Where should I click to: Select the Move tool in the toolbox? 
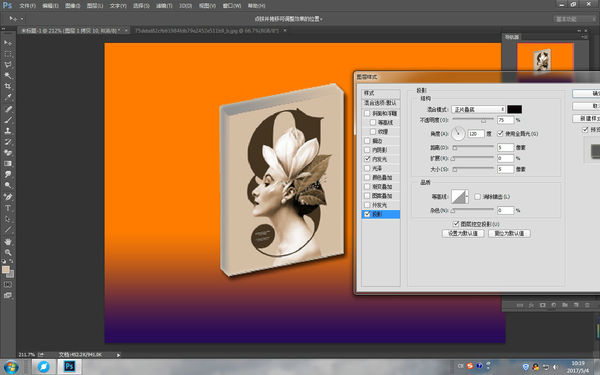(8, 42)
